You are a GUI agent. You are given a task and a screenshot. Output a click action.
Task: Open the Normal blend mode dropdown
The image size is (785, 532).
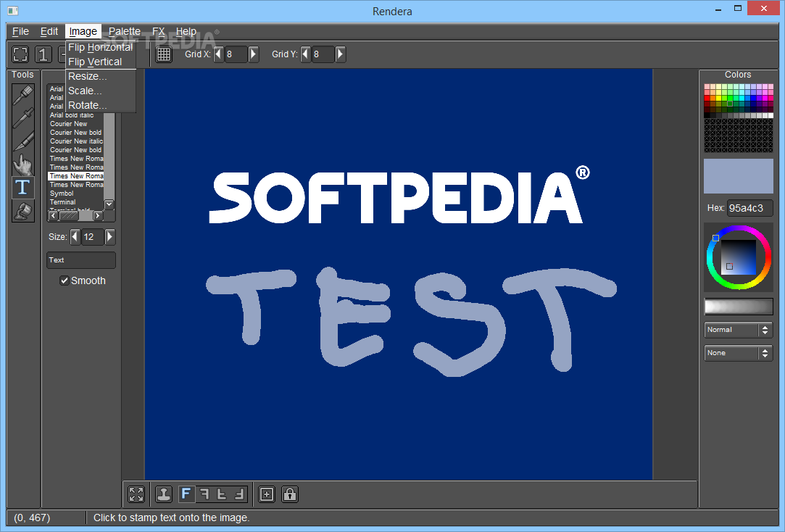pyautogui.click(x=739, y=330)
